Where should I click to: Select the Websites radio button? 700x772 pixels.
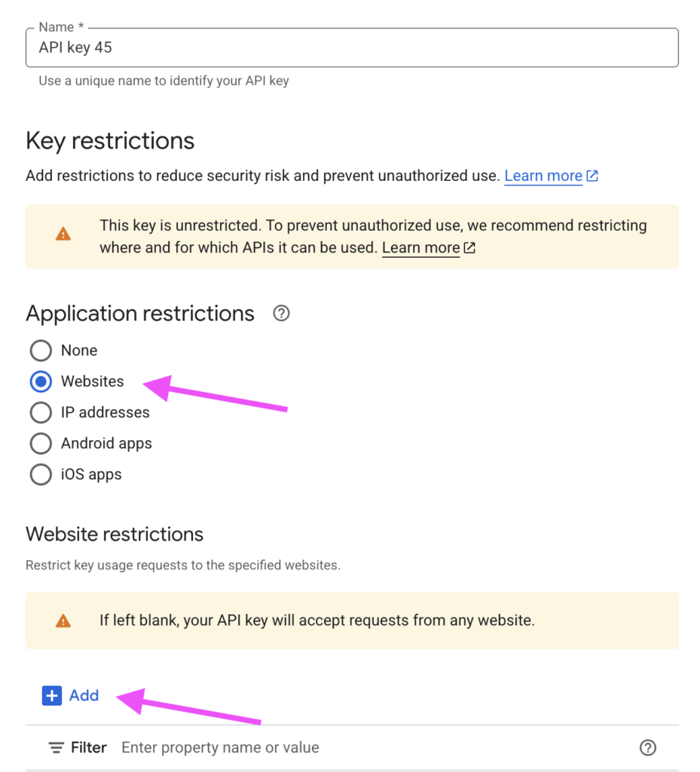click(41, 381)
